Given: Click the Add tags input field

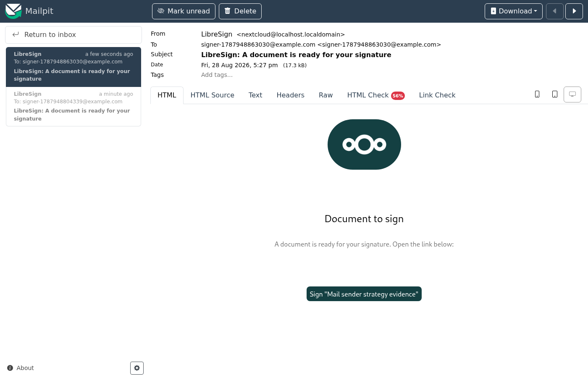Looking at the screenshot, I should pos(217,75).
